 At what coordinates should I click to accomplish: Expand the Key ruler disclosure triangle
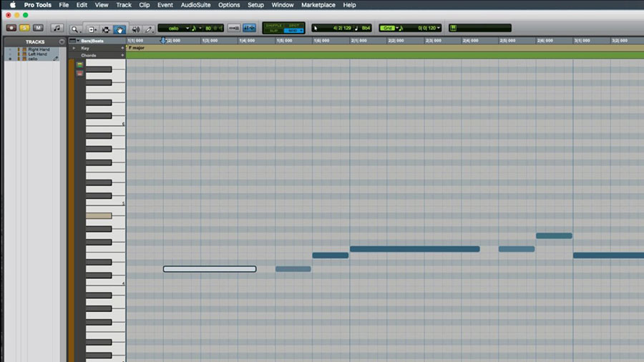(74, 48)
